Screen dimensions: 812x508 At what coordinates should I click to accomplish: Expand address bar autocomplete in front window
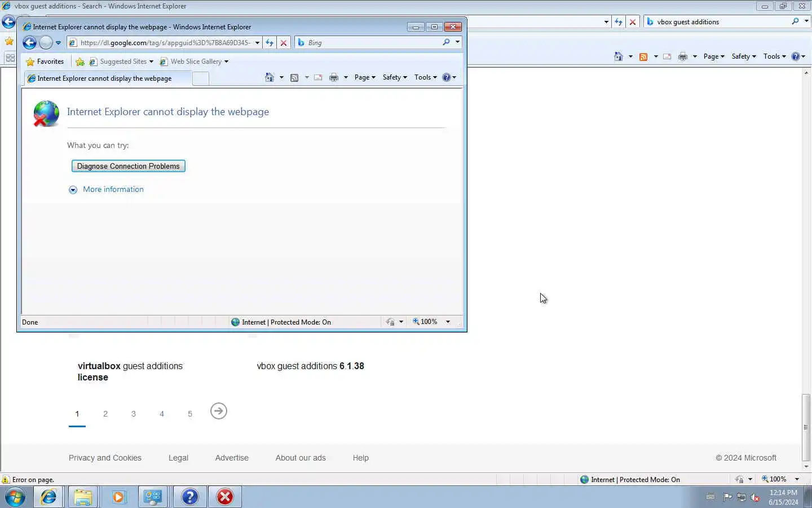(257, 43)
